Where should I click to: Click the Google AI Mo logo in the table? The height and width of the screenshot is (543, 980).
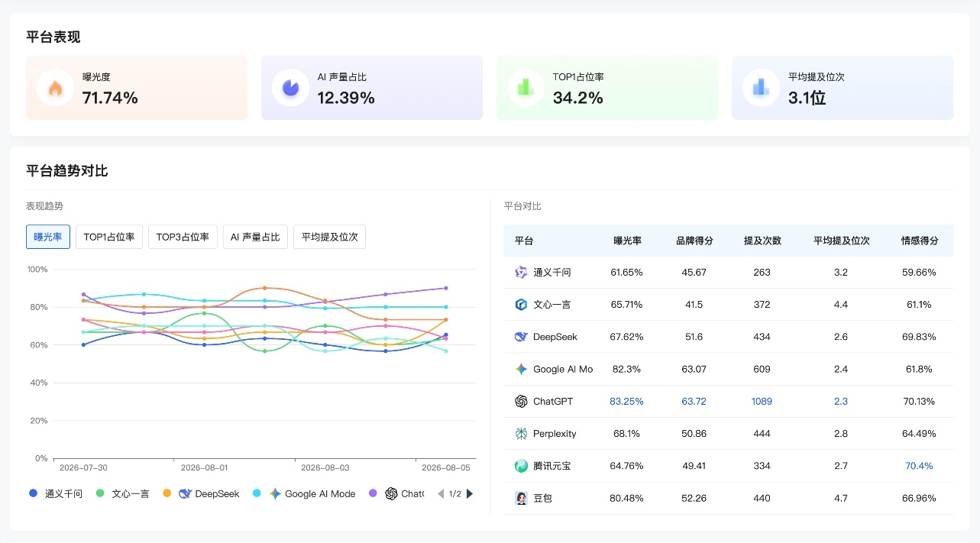[x=521, y=369]
